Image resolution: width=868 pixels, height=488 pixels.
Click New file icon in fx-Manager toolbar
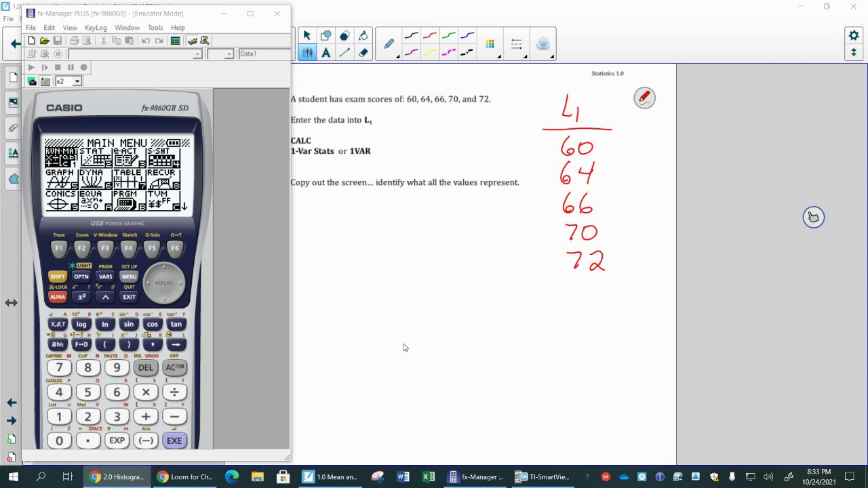[x=31, y=41]
